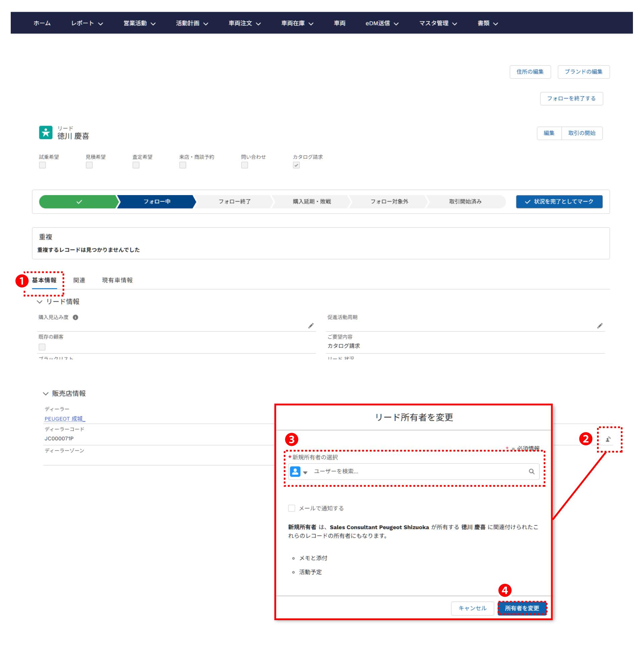Click the change owner icon in dealer section
This screenshot has width=644, height=652.
608,439
